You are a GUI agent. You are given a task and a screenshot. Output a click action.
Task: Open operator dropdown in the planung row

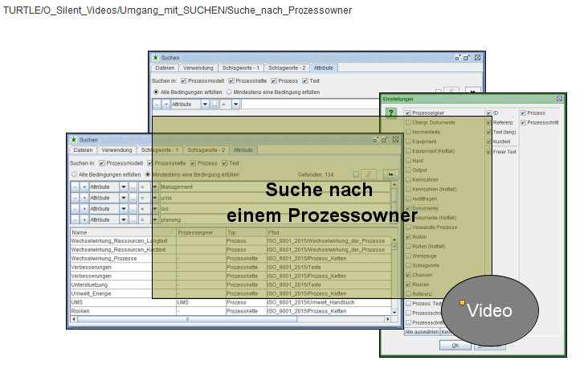(x=155, y=219)
